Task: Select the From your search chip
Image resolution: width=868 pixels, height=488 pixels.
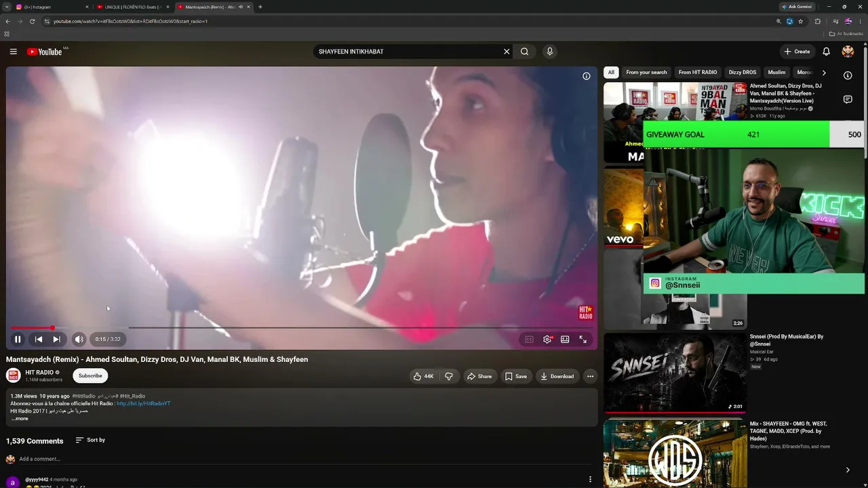Action: (x=646, y=73)
